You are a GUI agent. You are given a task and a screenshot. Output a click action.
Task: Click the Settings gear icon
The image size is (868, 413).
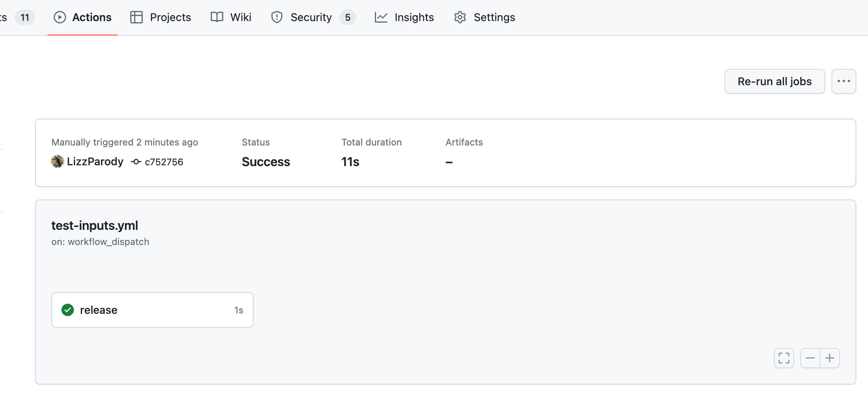tap(460, 17)
